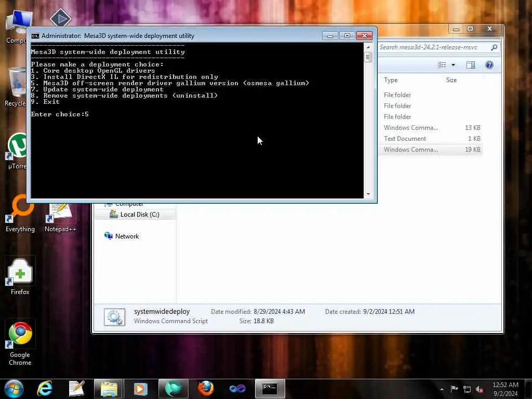Select the first File folder row
Screen dimensions: 532x399
[x=430, y=95]
